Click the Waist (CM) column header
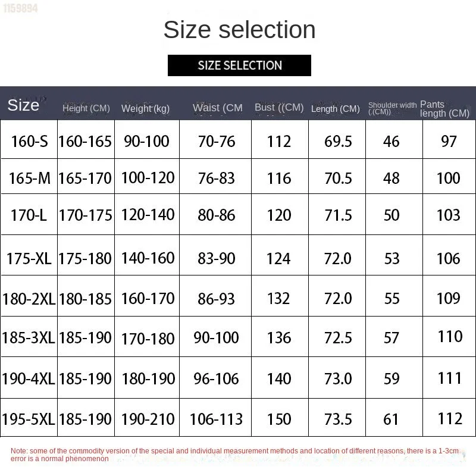Image resolution: width=476 pixels, height=476 pixels. (217, 108)
